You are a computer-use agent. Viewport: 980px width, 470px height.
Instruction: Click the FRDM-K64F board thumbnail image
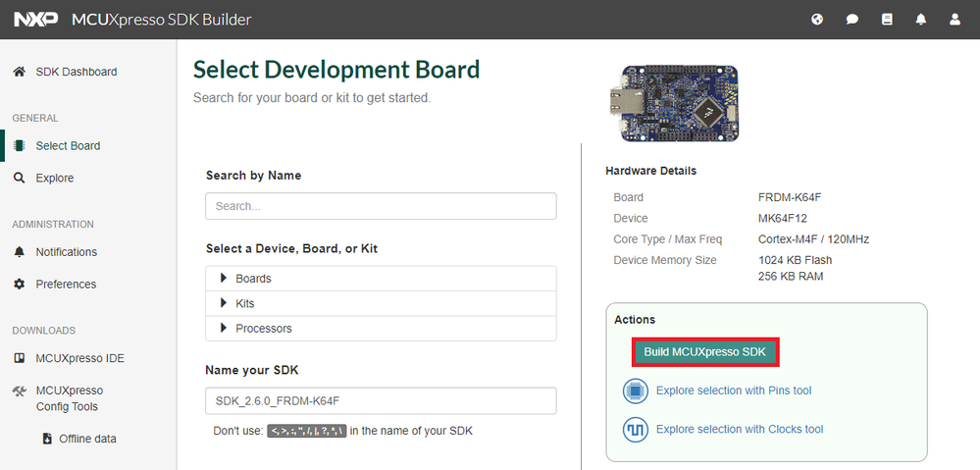click(x=674, y=103)
